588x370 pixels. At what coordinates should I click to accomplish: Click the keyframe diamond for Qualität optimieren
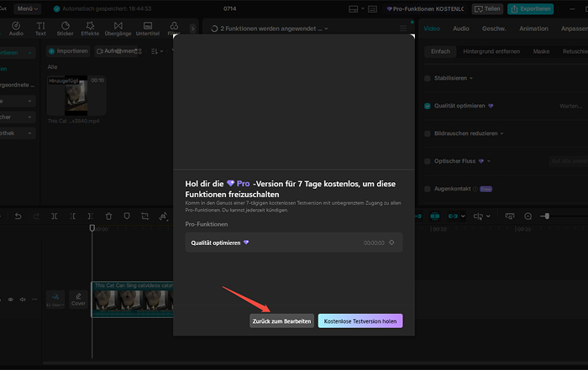[391, 242]
